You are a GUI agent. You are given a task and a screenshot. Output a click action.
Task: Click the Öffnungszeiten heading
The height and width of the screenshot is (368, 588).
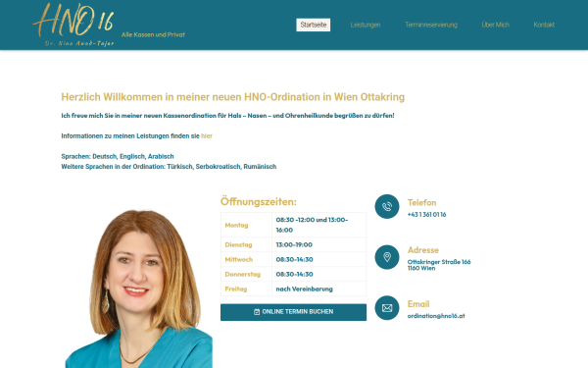(259, 201)
